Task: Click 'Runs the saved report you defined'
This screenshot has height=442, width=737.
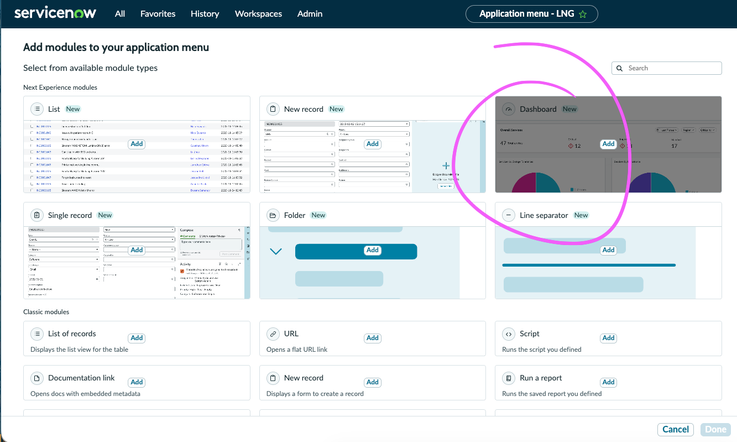Action: click(x=552, y=394)
